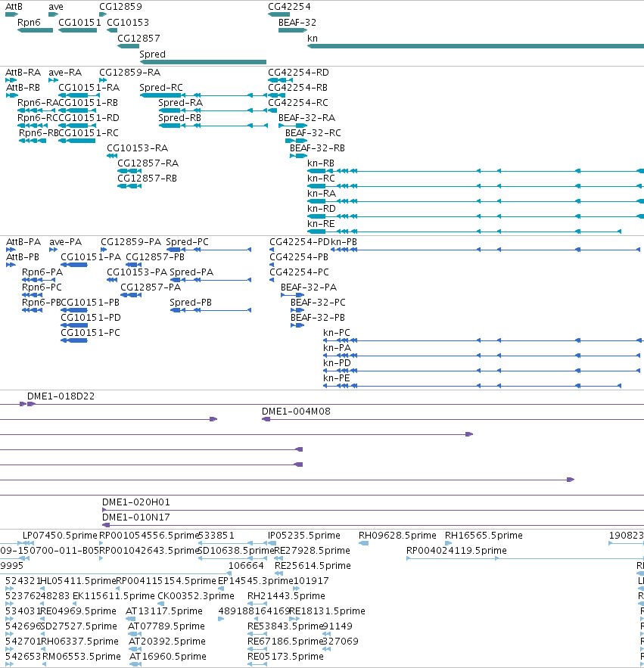Click the BEAF-32-RB transcript label

[x=317, y=148]
